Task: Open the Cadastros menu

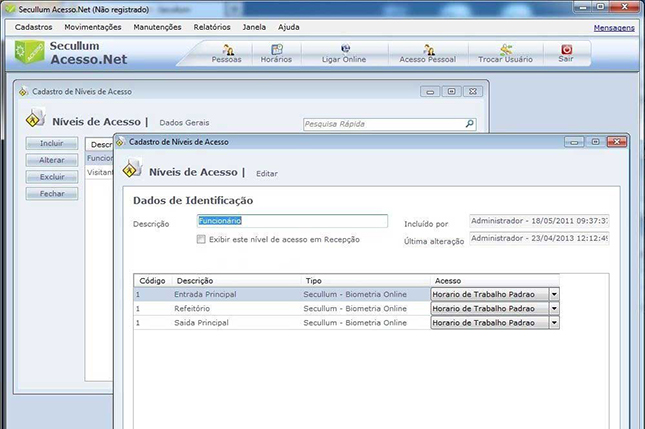Action: (34, 27)
